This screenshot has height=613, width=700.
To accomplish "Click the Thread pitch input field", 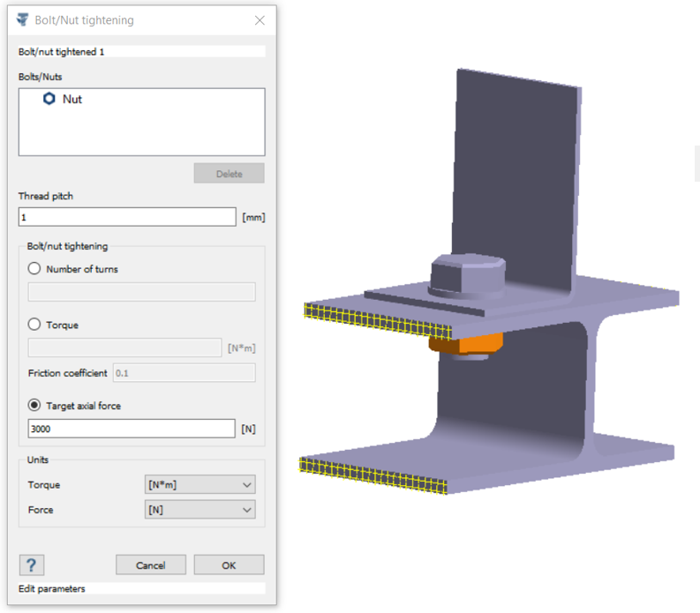I will pyautogui.click(x=127, y=217).
